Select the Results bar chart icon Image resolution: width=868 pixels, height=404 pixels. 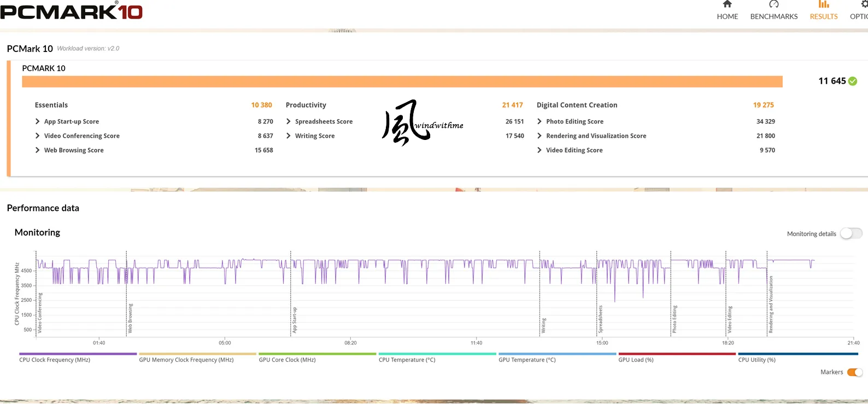(824, 4)
